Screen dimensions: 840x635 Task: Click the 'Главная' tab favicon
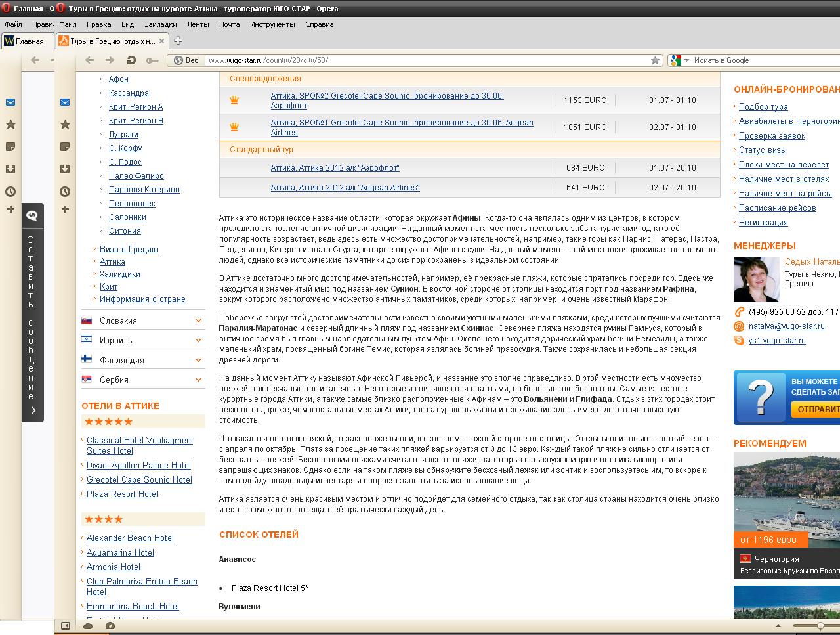click(9, 41)
